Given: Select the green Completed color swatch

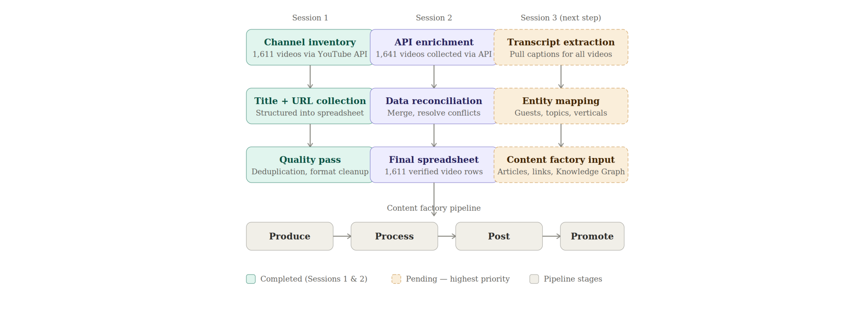Looking at the screenshot, I should (251, 279).
